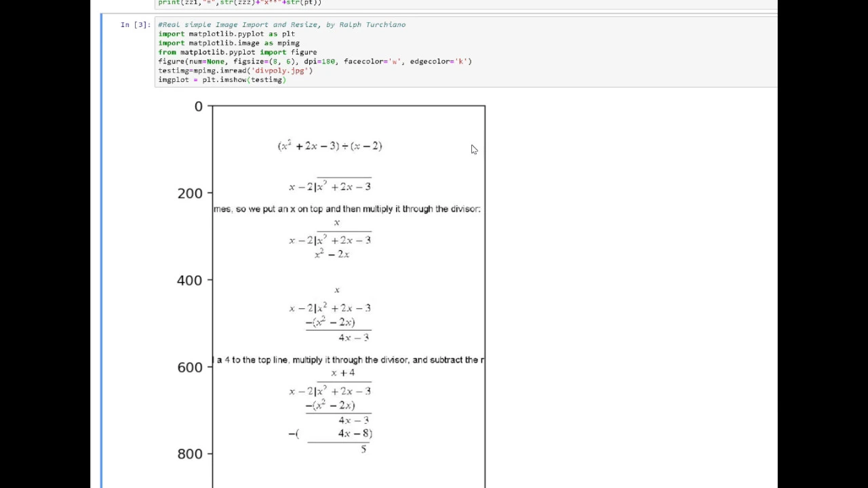
Task: Click the y-axis tick label 0
Action: click(198, 106)
